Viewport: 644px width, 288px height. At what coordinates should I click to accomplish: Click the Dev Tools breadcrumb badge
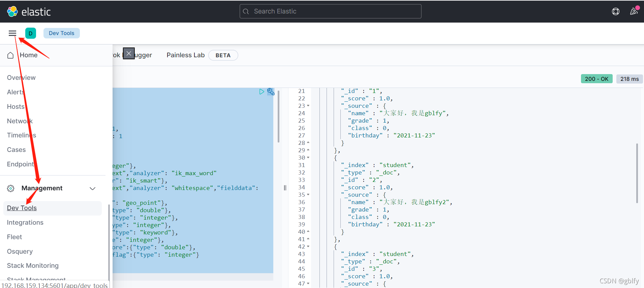pos(62,33)
